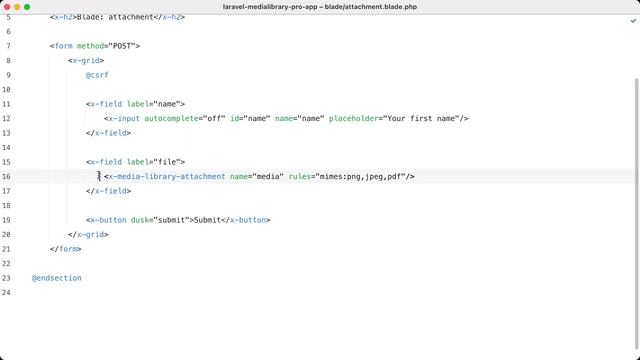Click the closing form tag
Viewport: 640px width, 360px height.
(x=66, y=249)
